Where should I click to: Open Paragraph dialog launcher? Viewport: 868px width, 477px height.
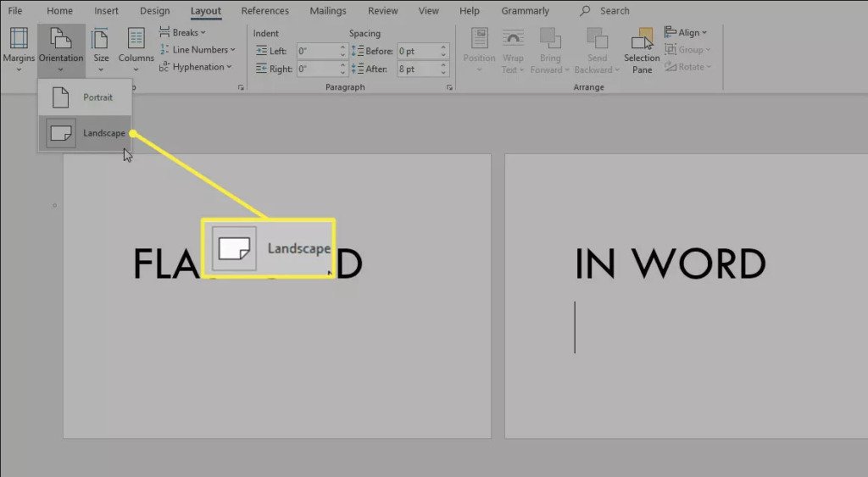click(449, 87)
